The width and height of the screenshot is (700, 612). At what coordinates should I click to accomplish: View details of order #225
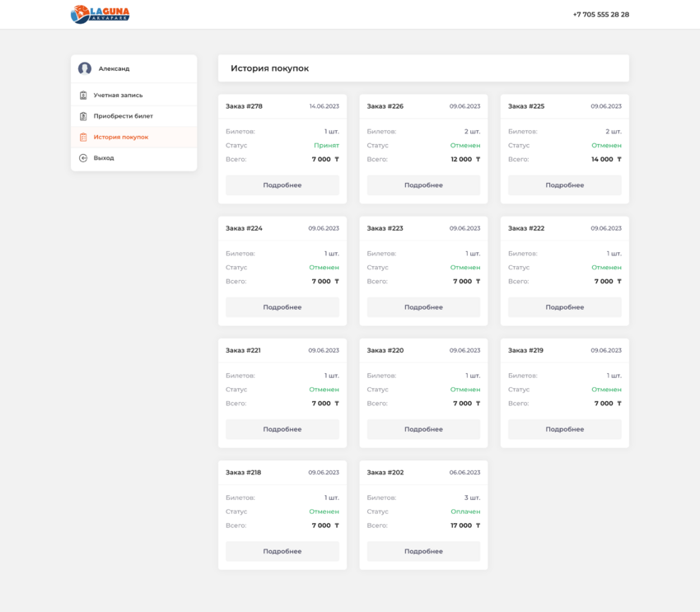(x=564, y=185)
